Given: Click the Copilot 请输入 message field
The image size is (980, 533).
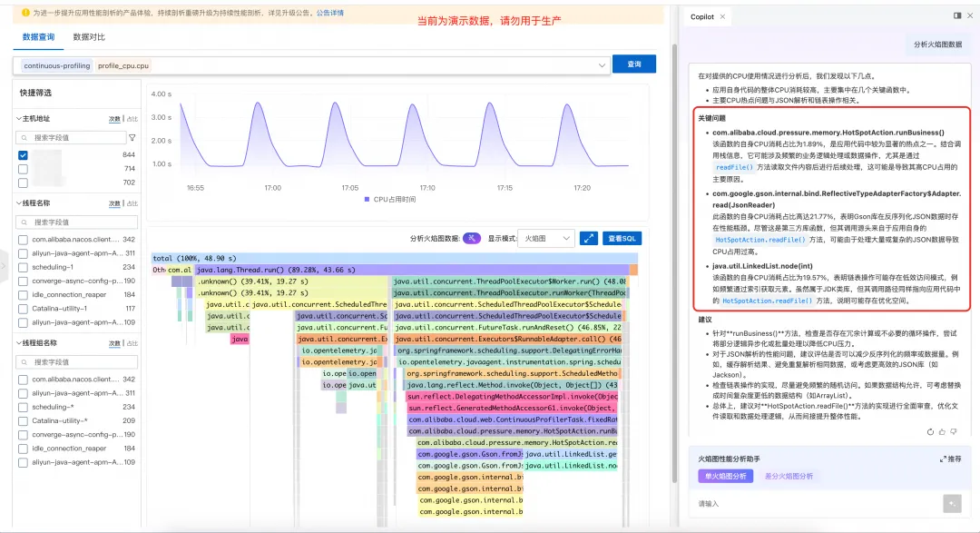Looking at the screenshot, I should click(x=818, y=504).
